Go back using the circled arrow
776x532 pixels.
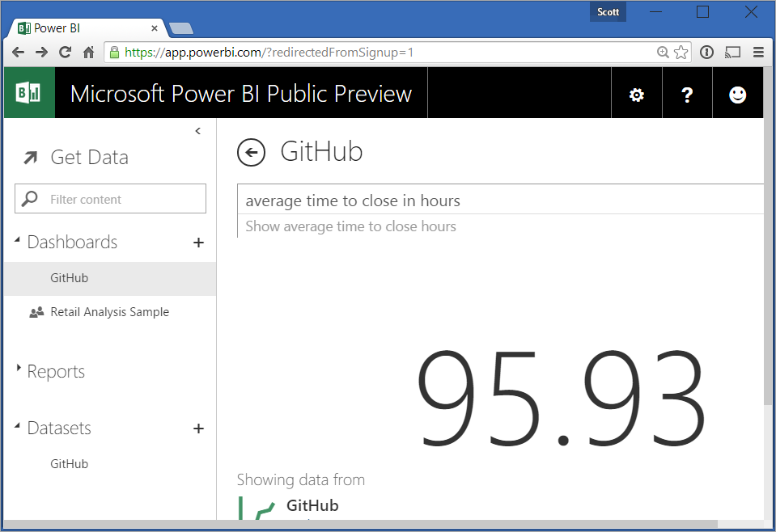point(251,152)
